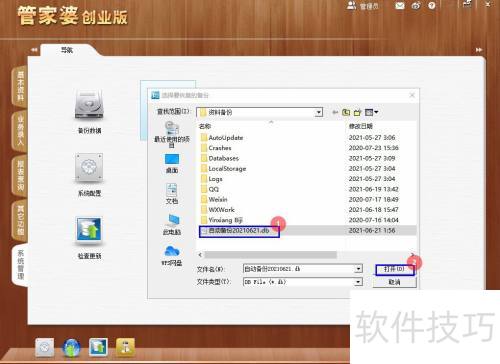Image resolution: width=500 pixels, height=364 pixels.
Task: Select 文档 documents in places bar
Action: 172,194
